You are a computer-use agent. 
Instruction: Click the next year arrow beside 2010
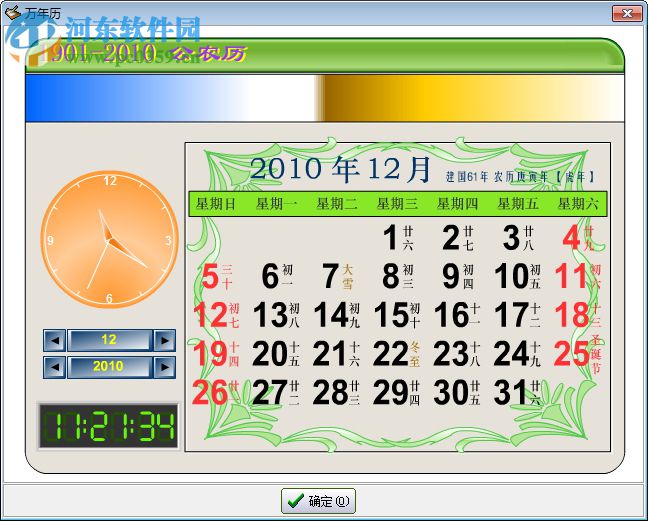pyautogui.click(x=164, y=367)
